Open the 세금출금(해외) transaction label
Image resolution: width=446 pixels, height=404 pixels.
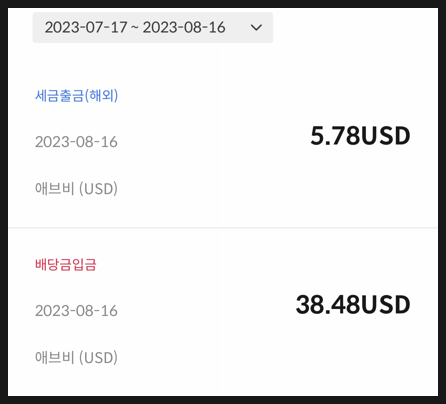76,96
